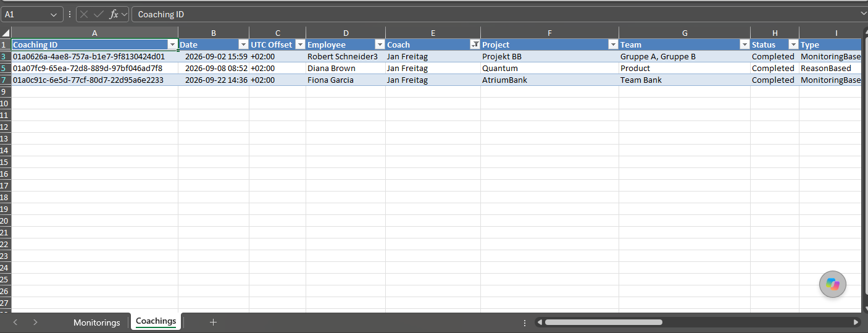The height and width of the screenshot is (333, 868).
Task: Click the previous sheet navigation arrow
Action: [x=15, y=322]
